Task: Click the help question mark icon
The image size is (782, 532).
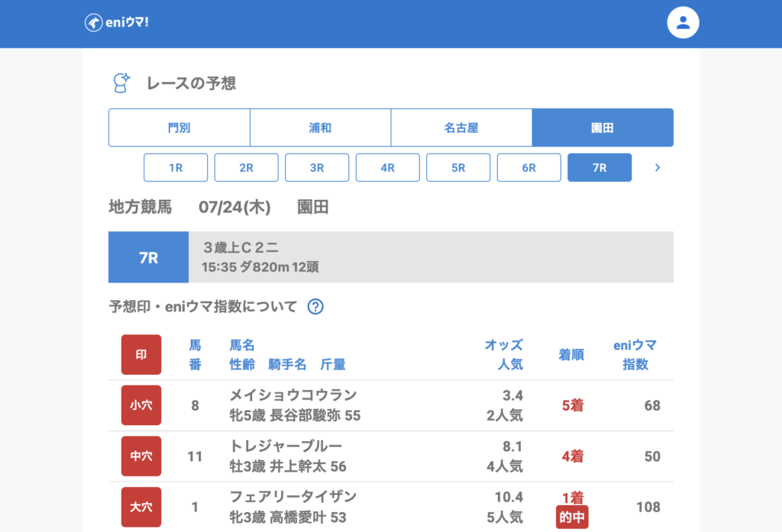Action: [315, 307]
